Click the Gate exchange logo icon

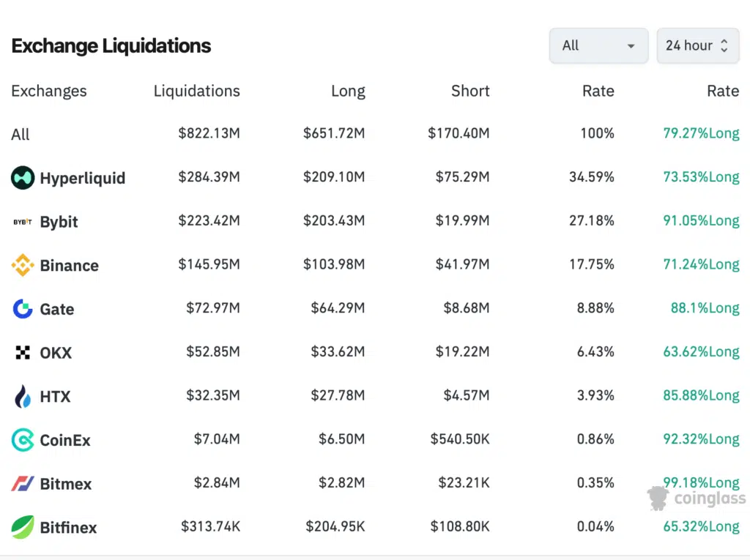[x=23, y=309]
